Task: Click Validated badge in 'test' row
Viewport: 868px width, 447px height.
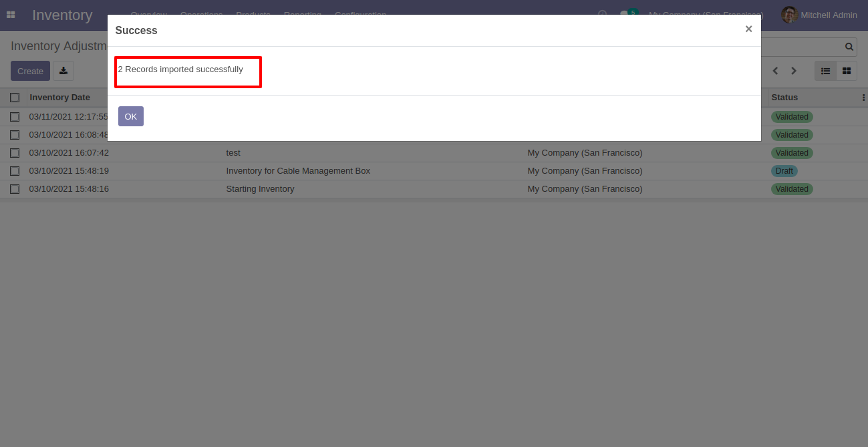Action: point(792,153)
